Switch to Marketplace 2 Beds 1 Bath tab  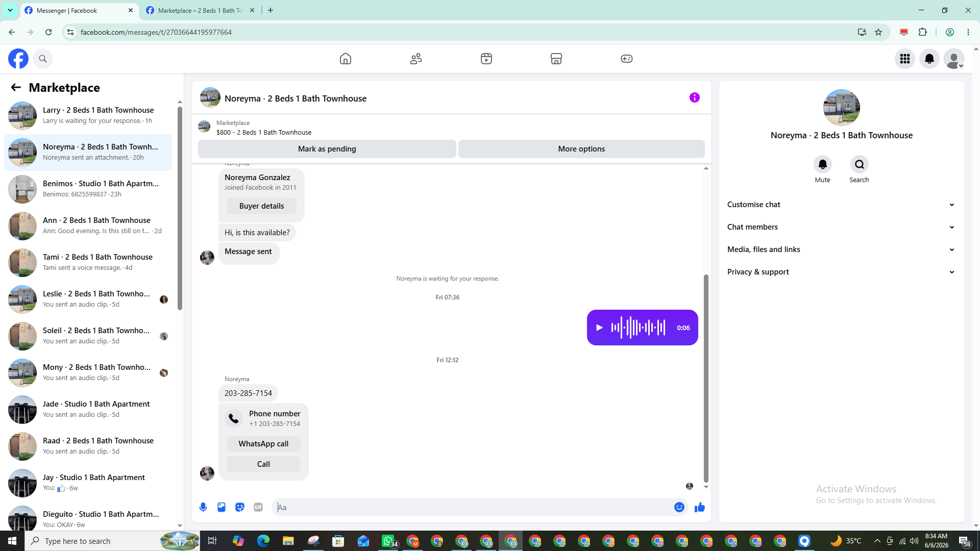200,10
